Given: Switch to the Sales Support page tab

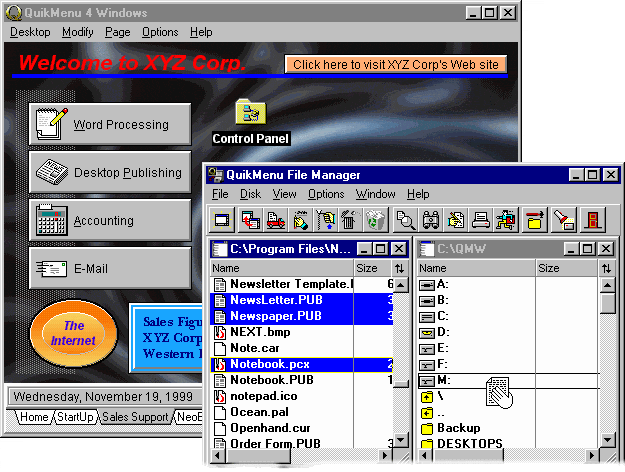Looking at the screenshot, I should pos(135,417).
